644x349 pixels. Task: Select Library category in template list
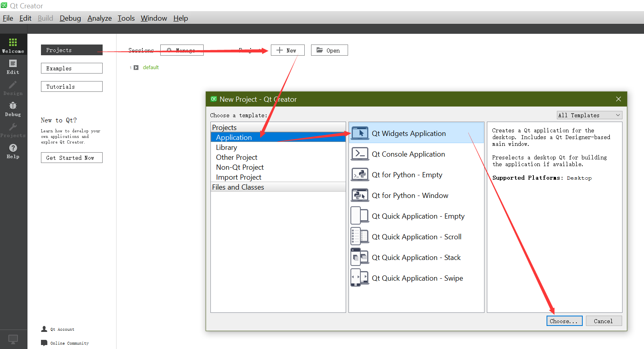pos(278,147)
